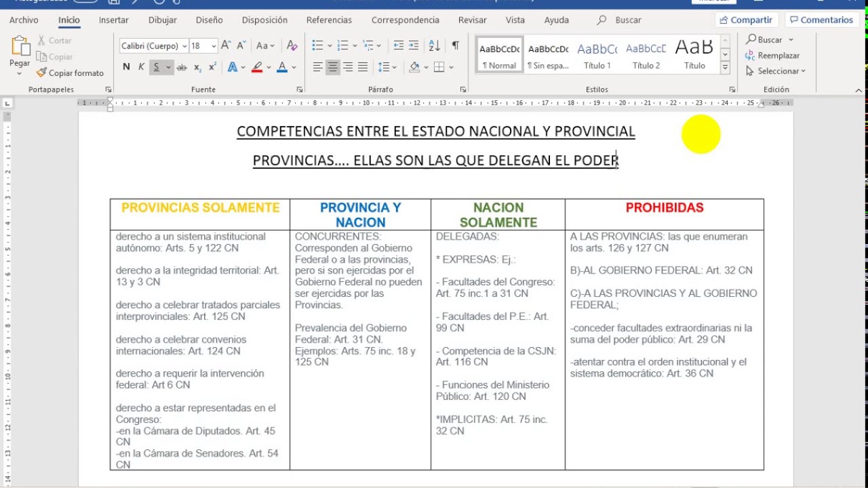Switch to the Dibujar tab
This screenshot has height=488, width=868.
pos(163,20)
